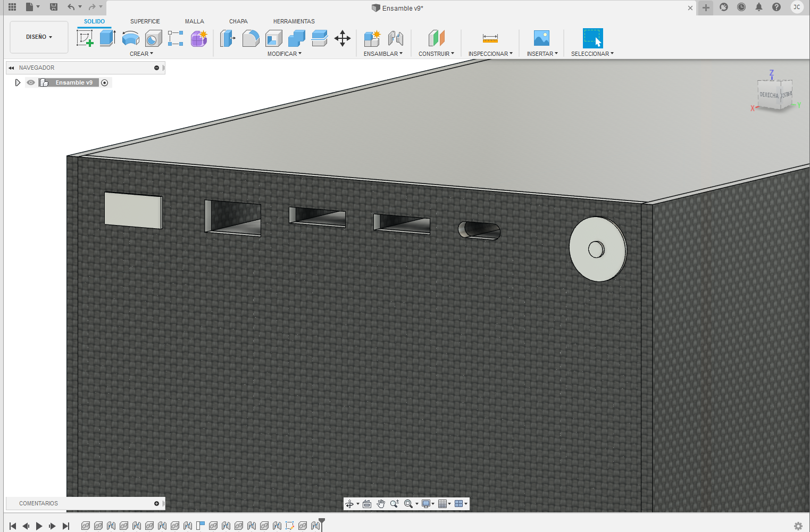The height and width of the screenshot is (532, 810).
Task: Switch to the HERRAMIENTAS tab
Action: click(x=294, y=21)
